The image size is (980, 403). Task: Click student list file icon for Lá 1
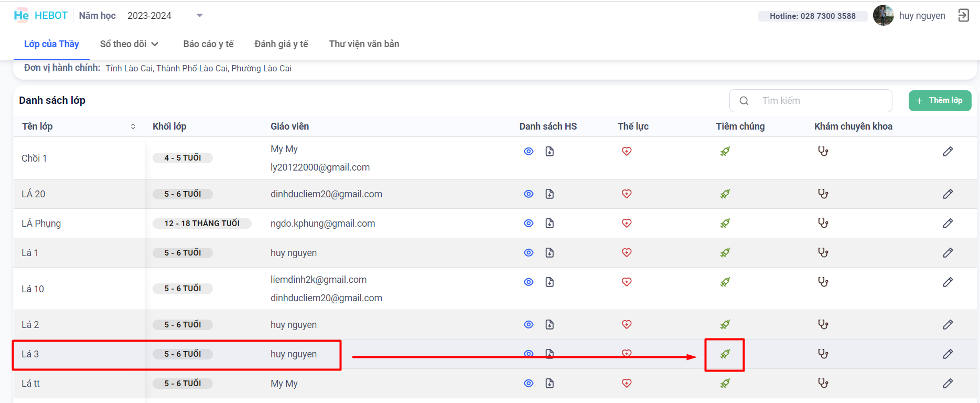[549, 253]
